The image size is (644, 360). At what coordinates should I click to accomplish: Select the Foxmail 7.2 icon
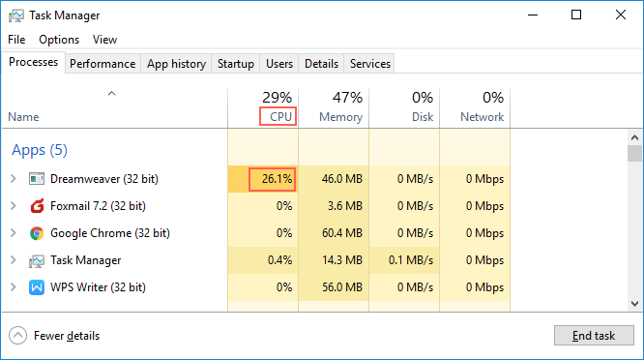point(37,206)
